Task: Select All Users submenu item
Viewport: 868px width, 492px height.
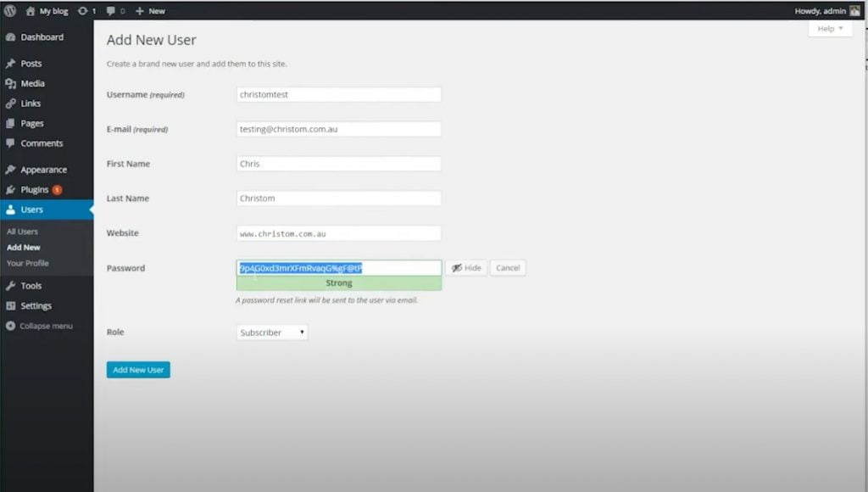Action: [x=22, y=232]
